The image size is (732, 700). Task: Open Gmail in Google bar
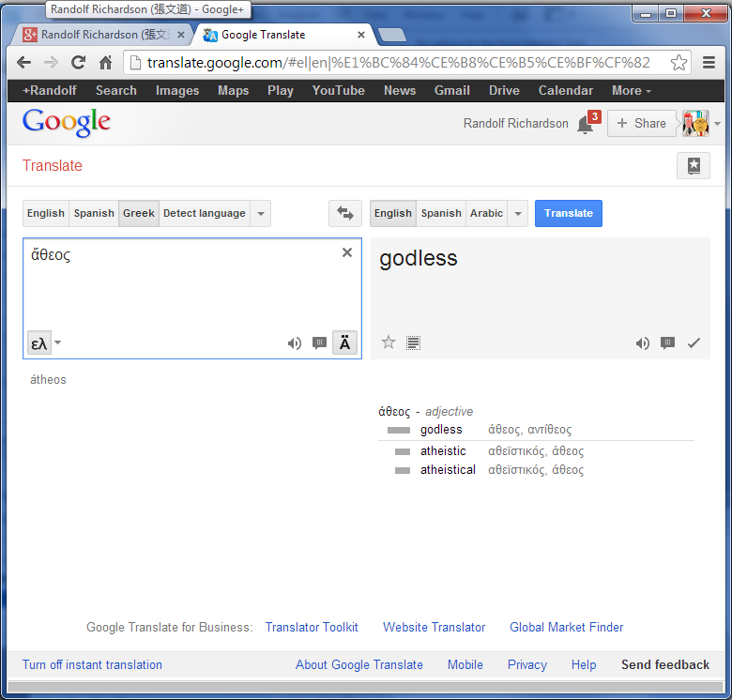452,90
